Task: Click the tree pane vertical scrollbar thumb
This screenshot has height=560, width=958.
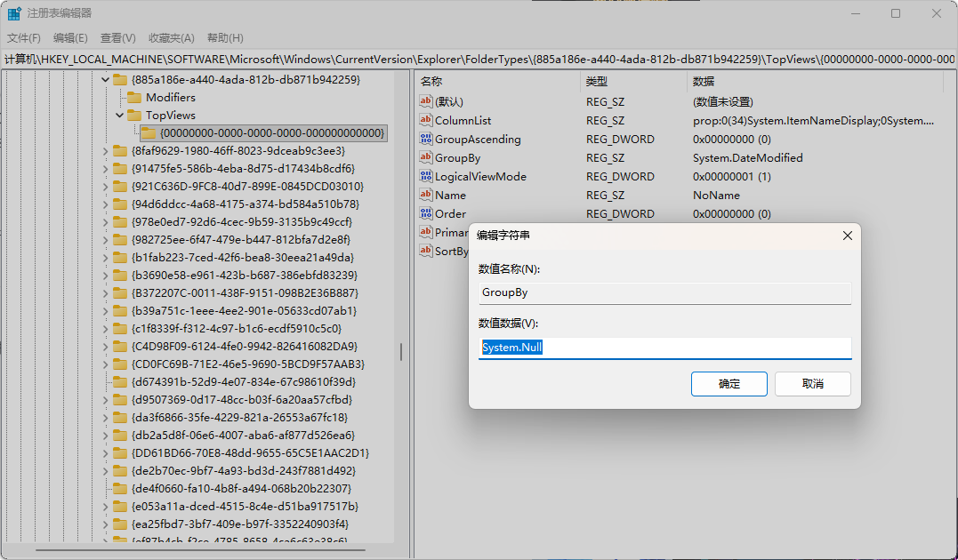Action: pyautogui.click(x=401, y=352)
